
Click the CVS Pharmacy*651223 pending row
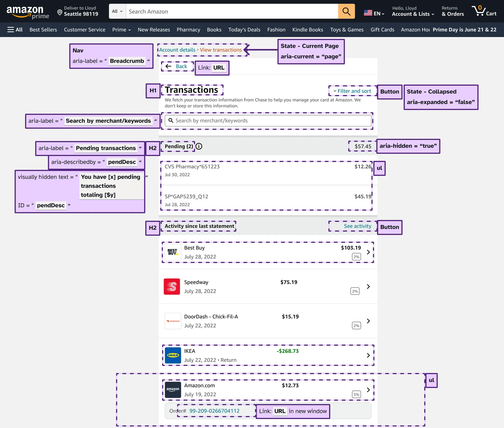pos(268,170)
